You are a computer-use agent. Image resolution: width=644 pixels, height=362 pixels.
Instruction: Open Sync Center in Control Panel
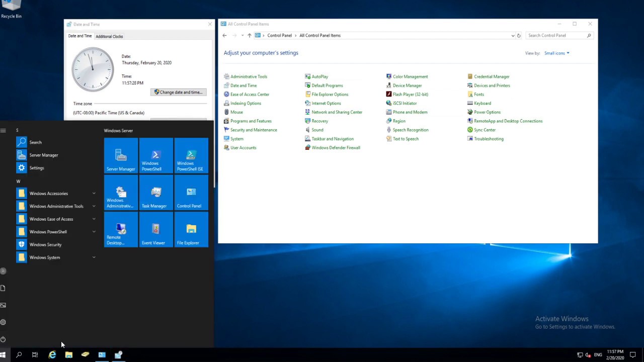point(481,130)
